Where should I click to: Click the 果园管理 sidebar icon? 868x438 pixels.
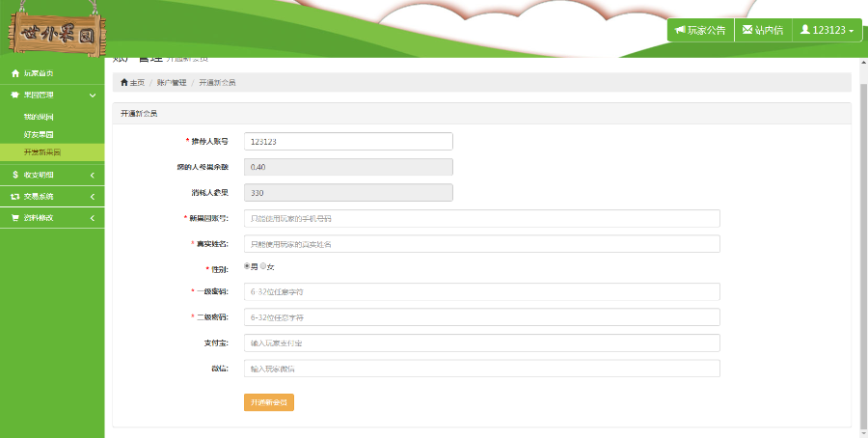pos(15,96)
